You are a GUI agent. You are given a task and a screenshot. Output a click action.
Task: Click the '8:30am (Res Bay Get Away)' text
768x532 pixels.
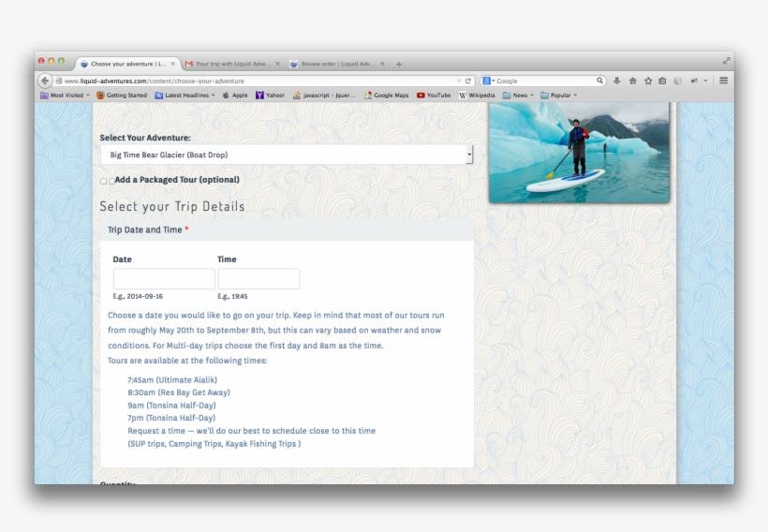pos(179,392)
